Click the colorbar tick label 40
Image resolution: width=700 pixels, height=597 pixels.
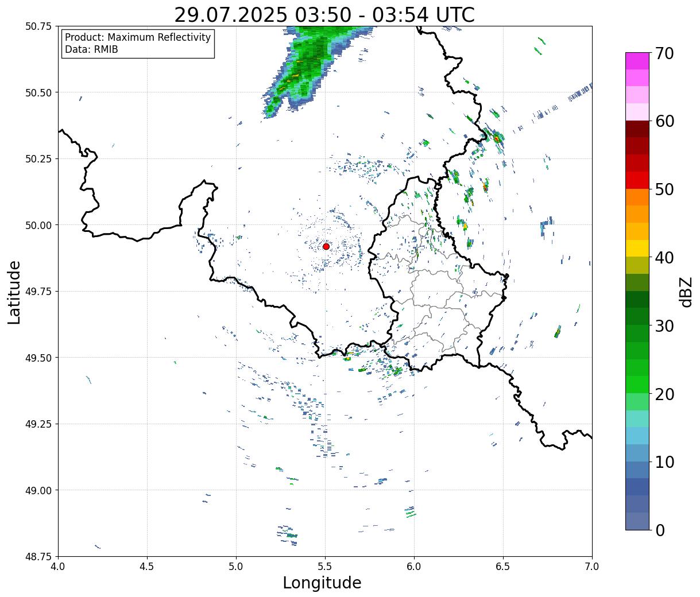coord(664,258)
